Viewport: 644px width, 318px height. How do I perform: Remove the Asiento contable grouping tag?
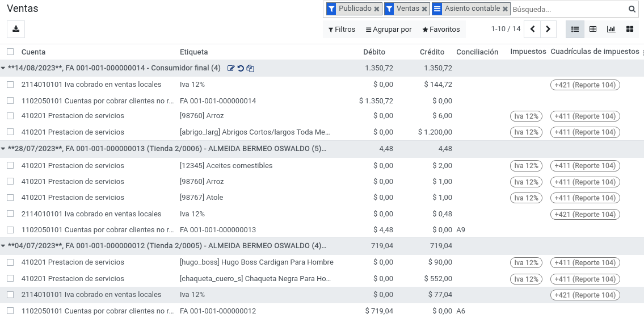(x=505, y=9)
